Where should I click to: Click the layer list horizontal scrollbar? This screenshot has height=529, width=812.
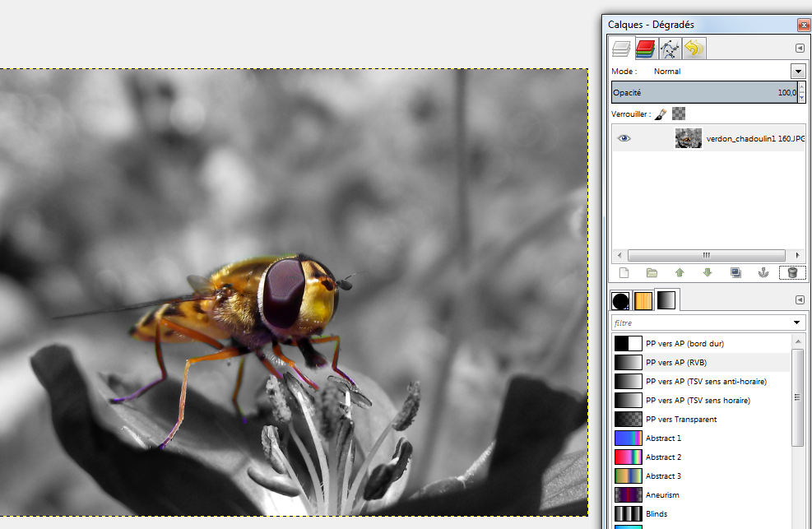(x=707, y=255)
